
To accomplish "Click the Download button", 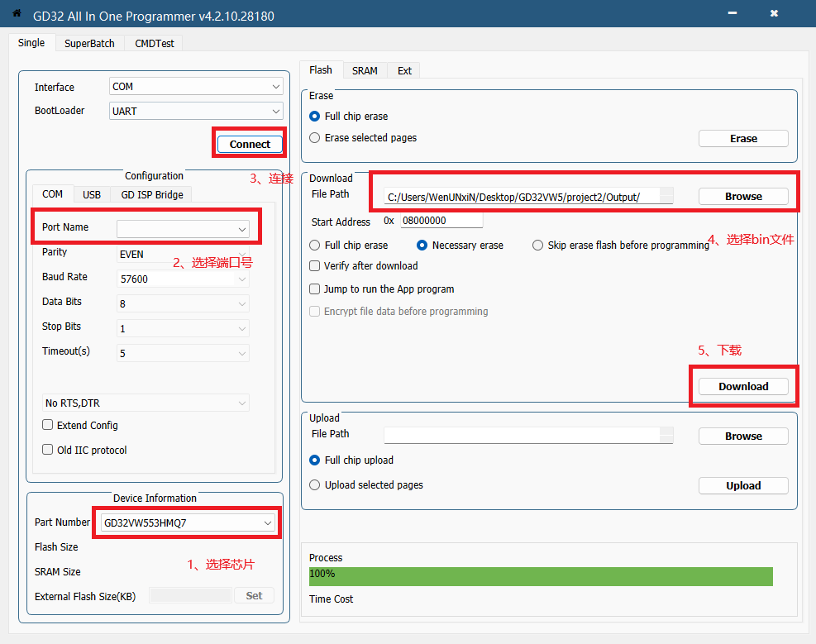I will [743, 387].
